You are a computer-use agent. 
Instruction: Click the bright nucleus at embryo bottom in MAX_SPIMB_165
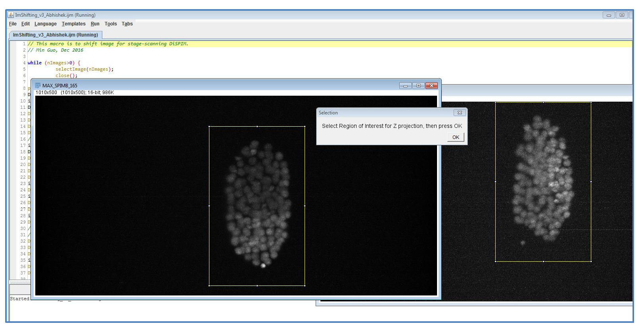pos(263,265)
